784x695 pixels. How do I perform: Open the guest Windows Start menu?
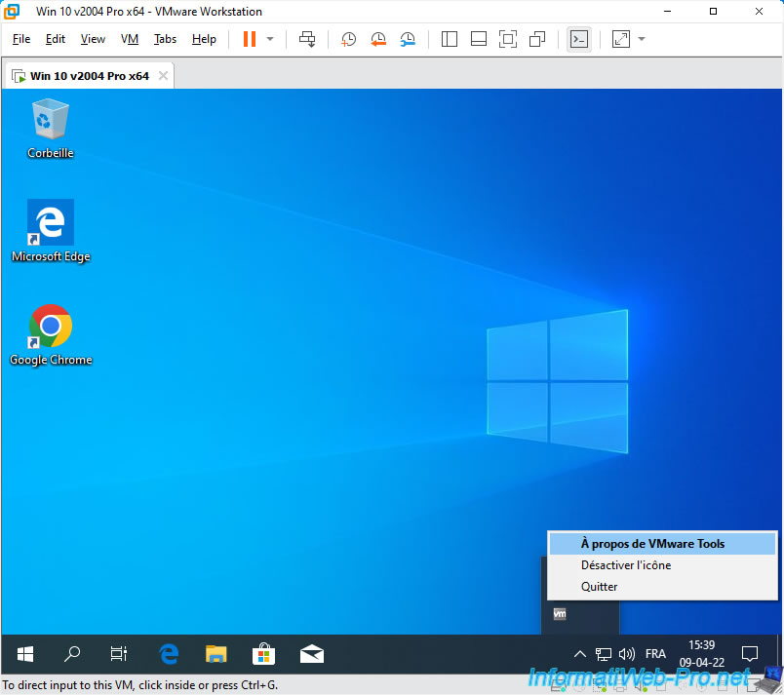(25, 654)
